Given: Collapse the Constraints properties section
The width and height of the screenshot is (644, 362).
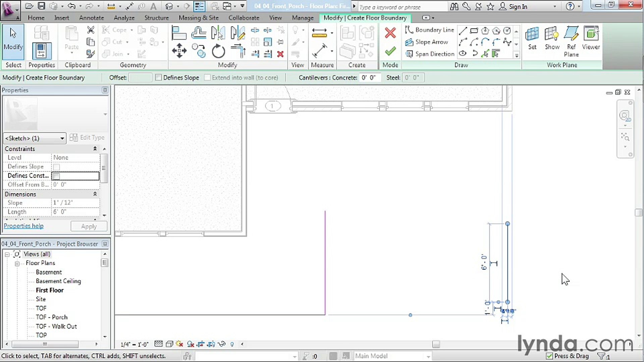Looking at the screenshot, I should coord(95,148).
